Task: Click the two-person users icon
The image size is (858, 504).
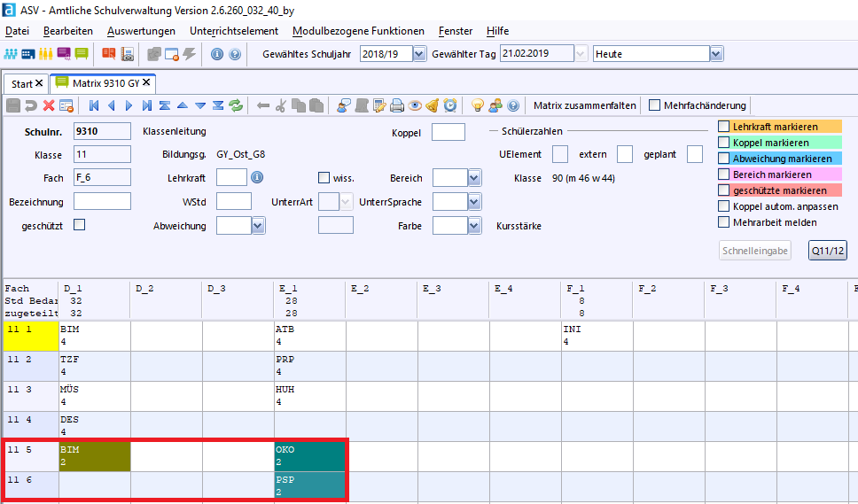Action: click(495, 105)
